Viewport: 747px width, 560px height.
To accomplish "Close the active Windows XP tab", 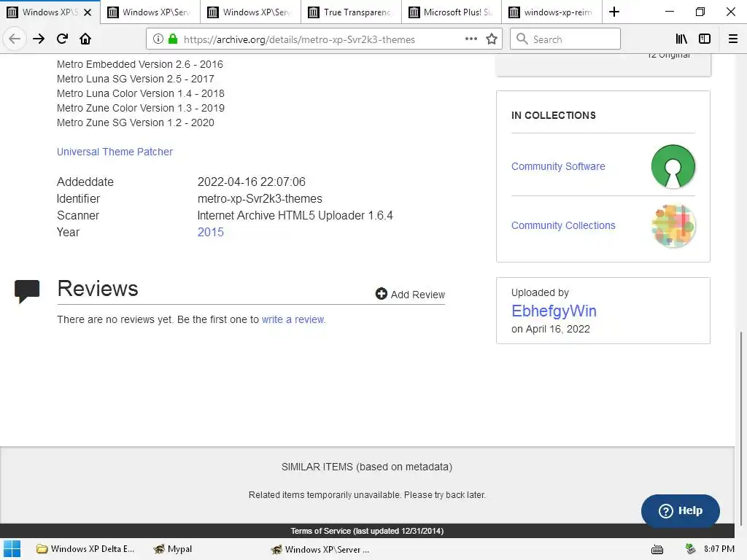I will click(x=88, y=12).
